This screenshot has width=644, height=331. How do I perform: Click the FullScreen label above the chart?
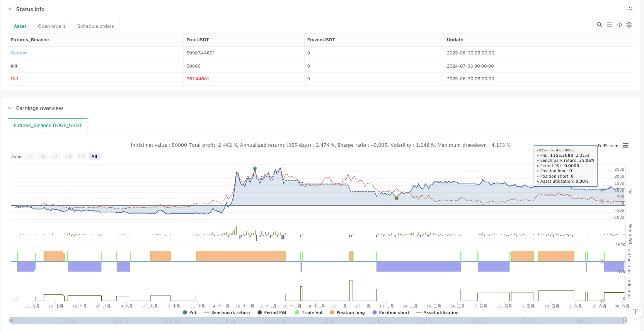point(608,146)
